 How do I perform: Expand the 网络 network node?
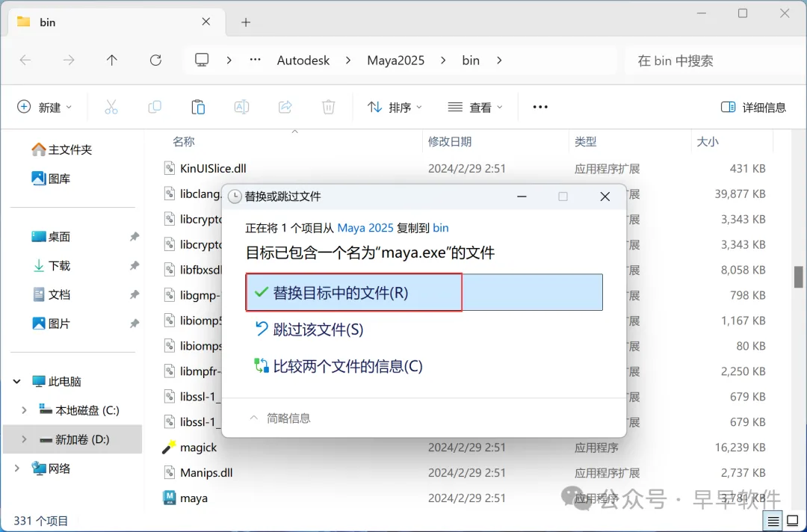tap(17, 468)
